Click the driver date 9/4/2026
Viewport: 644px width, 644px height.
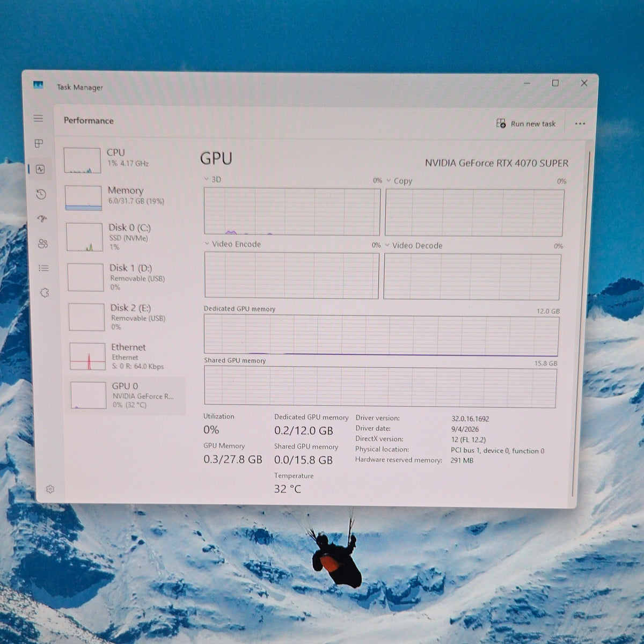465,429
